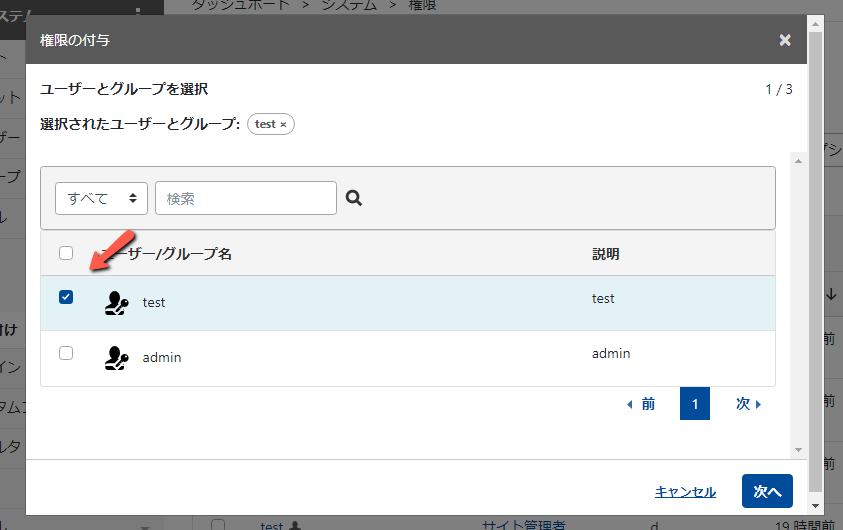Open the すべて filter dropdown
The image size is (843, 530).
coord(101,198)
